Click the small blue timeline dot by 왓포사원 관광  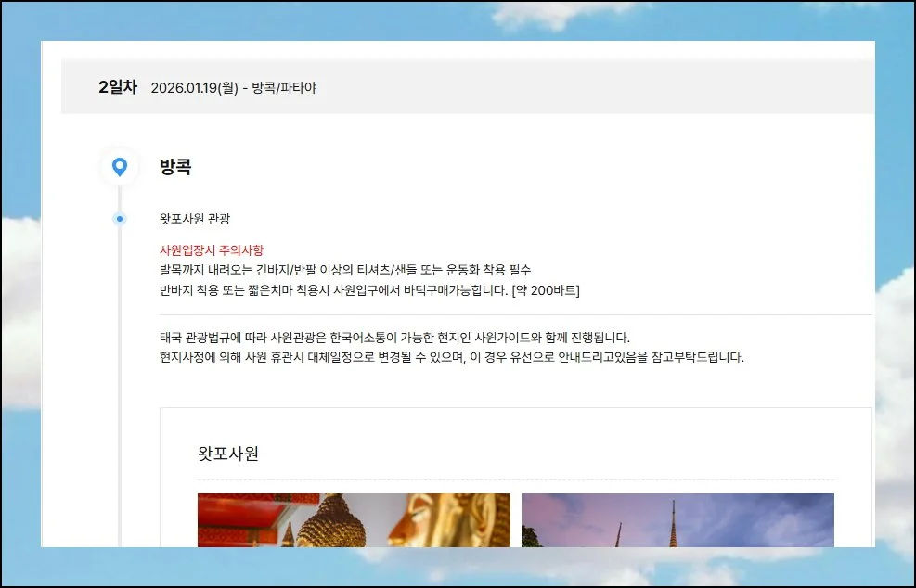coord(119,219)
